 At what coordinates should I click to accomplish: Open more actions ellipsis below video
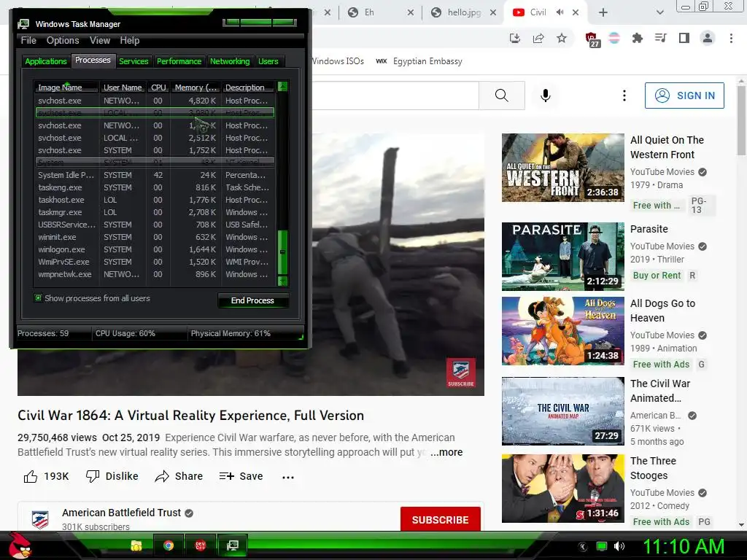click(287, 477)
